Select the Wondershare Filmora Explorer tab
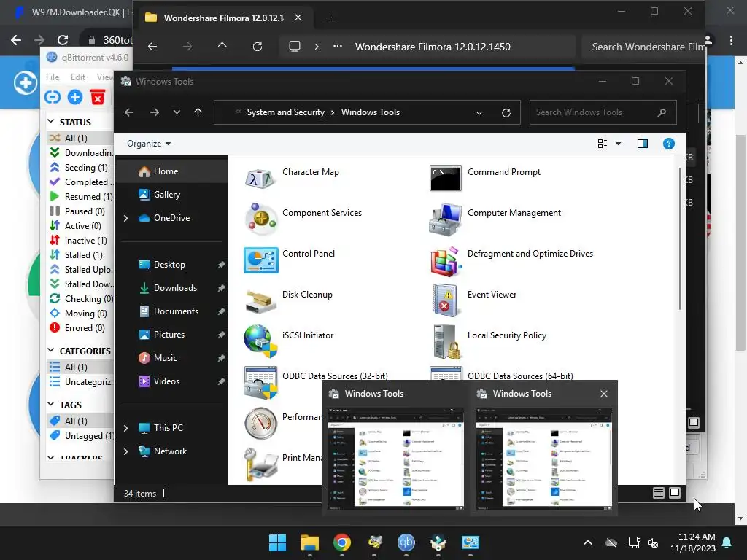 223,18
